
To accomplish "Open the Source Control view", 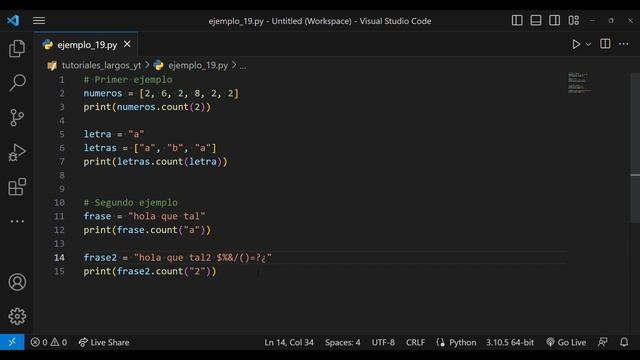I will (x=17, y=118).
